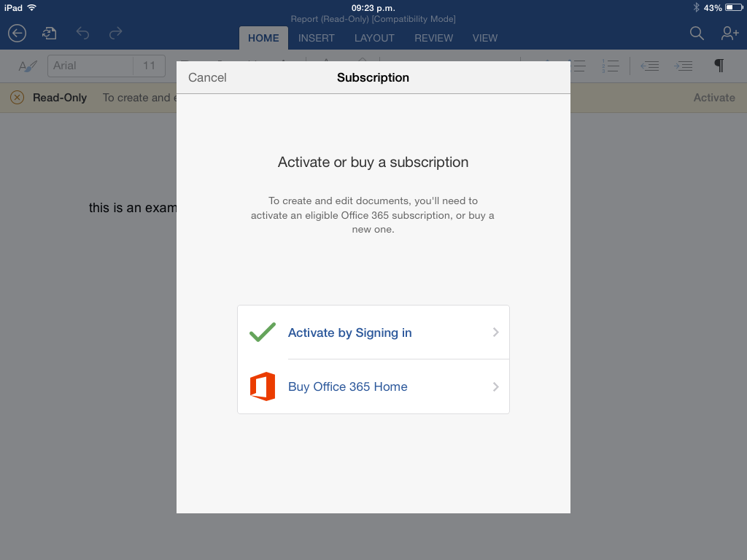Screen dimensions: 747x560
Task: Open the text styles brush icon
Action: pos(28,66)
